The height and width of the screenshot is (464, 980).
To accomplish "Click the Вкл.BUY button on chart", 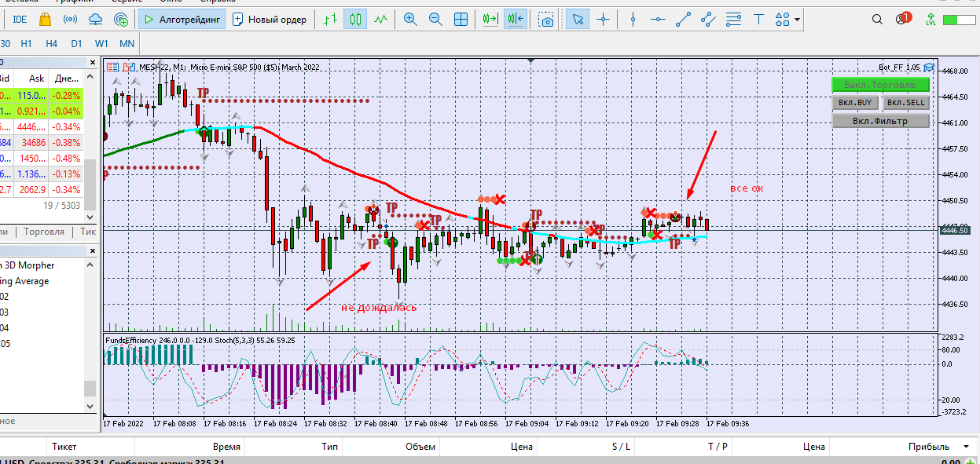I will point(855,102).
